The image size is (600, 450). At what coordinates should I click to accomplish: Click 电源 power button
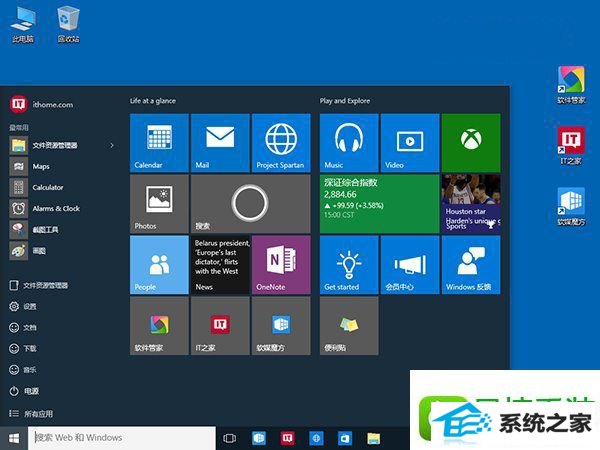(x=24, y=391)
